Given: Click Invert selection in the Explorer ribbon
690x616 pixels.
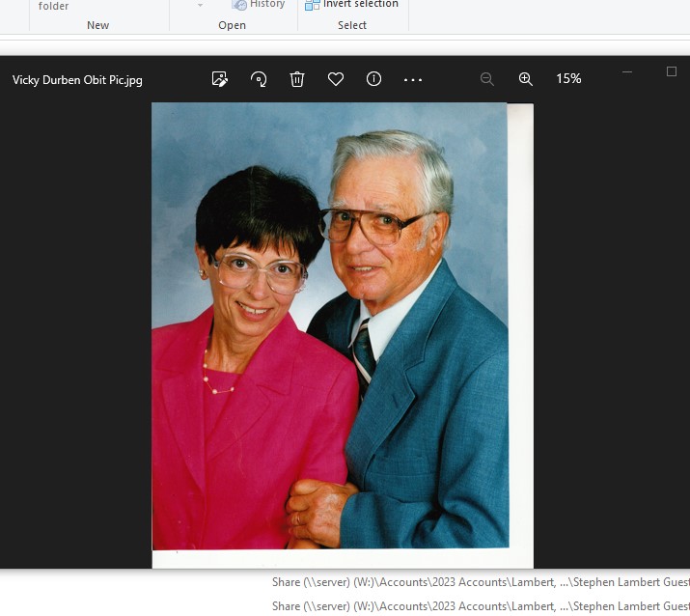Looking at the screenshot, I should point(352,5).
